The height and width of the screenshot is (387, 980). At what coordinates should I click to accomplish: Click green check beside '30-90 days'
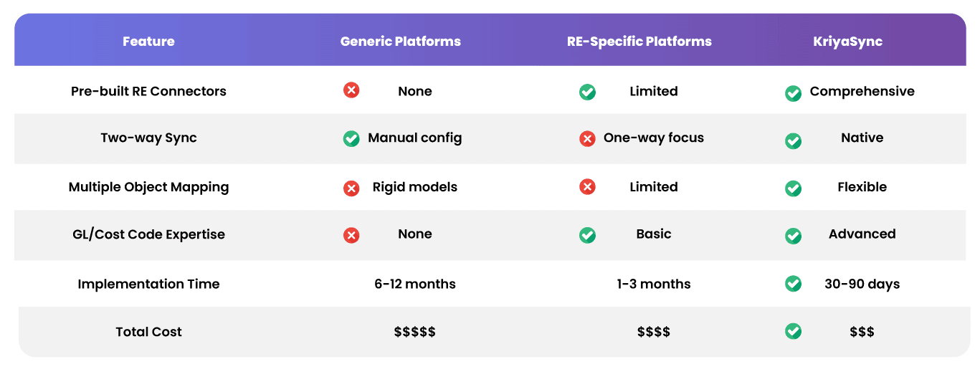pos(793,284)
